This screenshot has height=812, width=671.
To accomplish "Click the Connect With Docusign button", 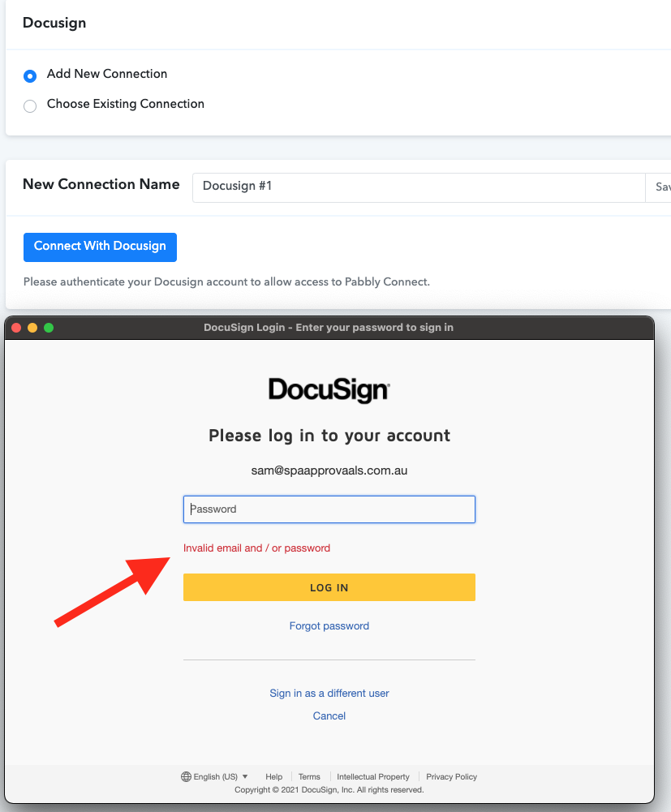I will pos(100,247).
